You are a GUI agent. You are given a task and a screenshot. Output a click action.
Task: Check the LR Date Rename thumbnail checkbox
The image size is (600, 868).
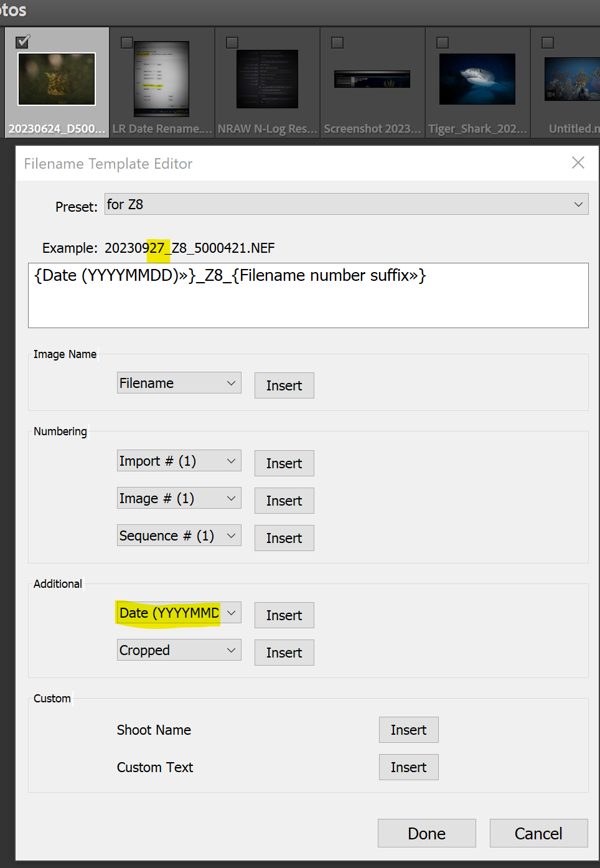coord(127,42)
